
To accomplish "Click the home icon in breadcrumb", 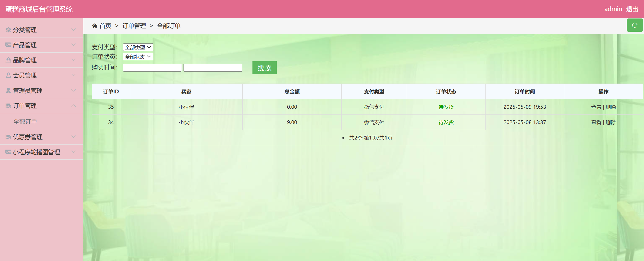I will pos(94,26).
